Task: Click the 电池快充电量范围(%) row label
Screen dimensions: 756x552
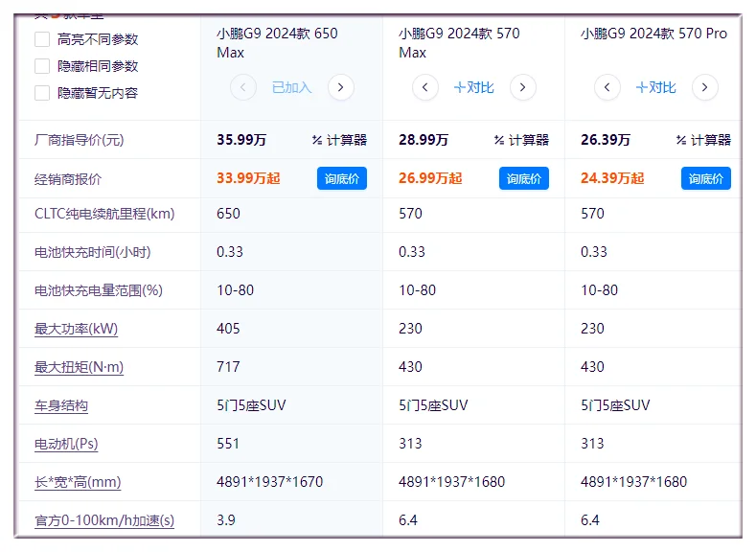Action: pos(99,290)
